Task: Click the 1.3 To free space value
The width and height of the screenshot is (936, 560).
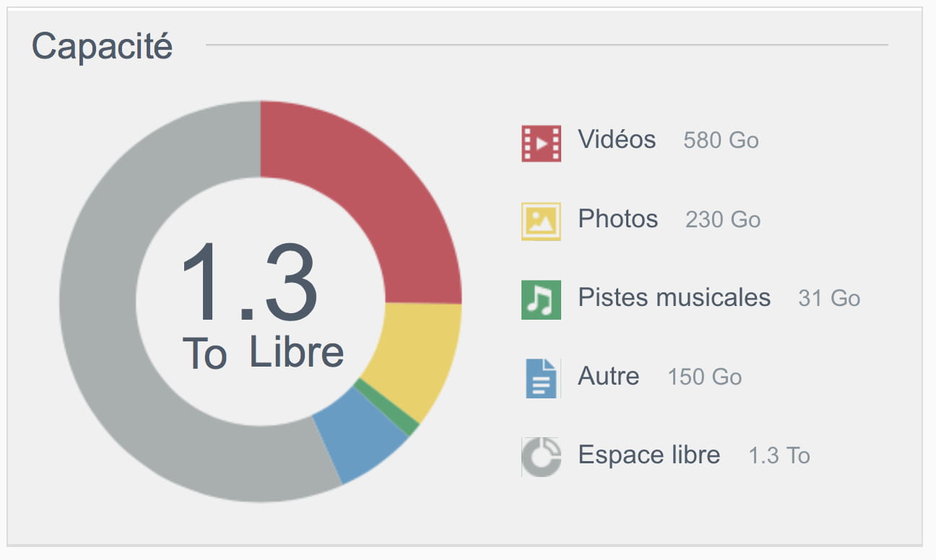Action: 779,455
